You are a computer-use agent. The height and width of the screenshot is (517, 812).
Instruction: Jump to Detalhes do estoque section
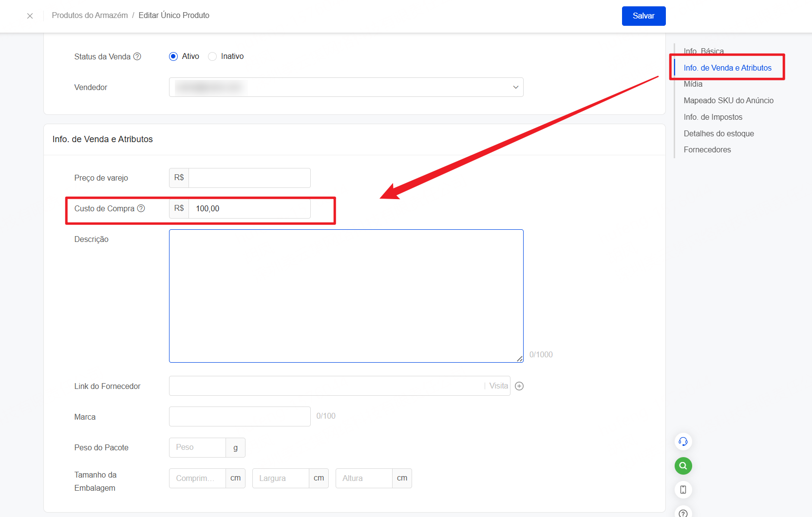[x=718, y=133]
